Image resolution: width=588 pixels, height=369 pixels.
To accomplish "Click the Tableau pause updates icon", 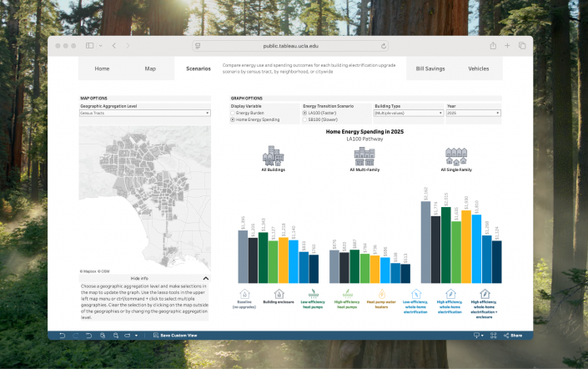I will pos(116,336).
